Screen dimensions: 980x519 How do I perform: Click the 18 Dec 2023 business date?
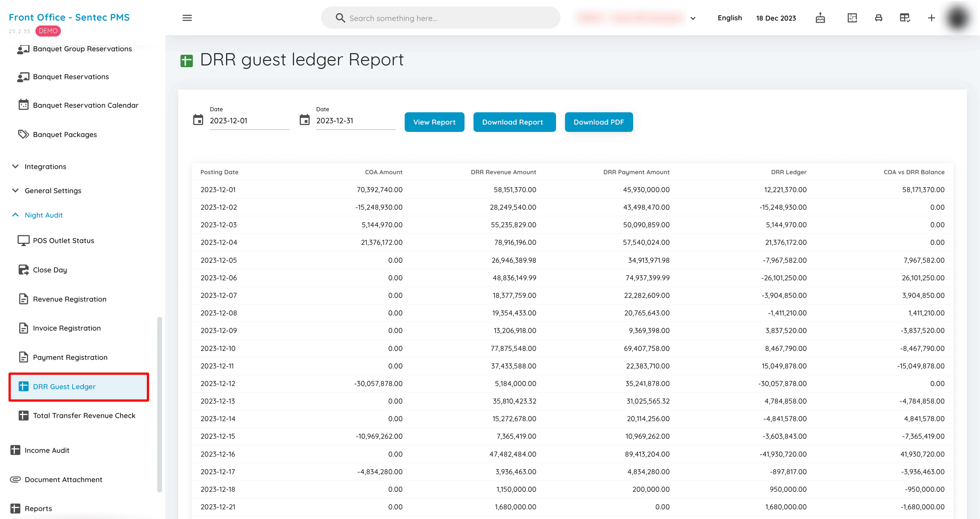776,18
